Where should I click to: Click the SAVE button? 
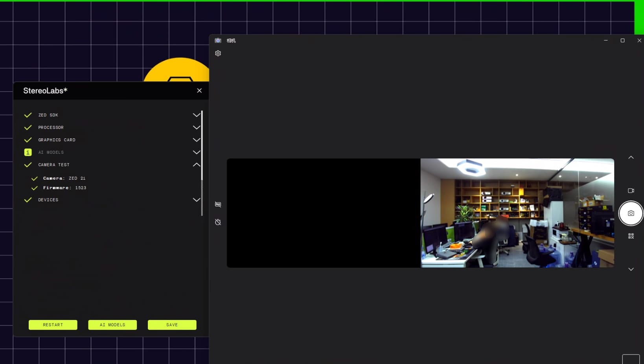[172, 325]
